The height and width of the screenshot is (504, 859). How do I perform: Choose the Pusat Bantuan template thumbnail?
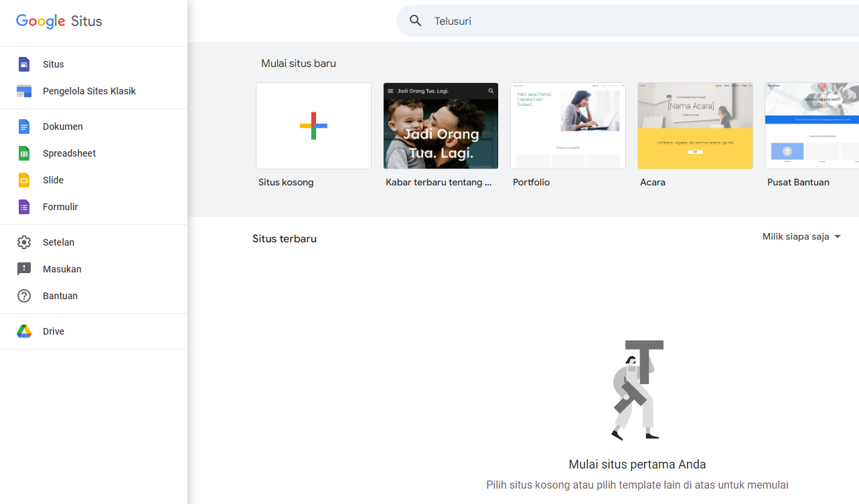(x=812, y=126)
